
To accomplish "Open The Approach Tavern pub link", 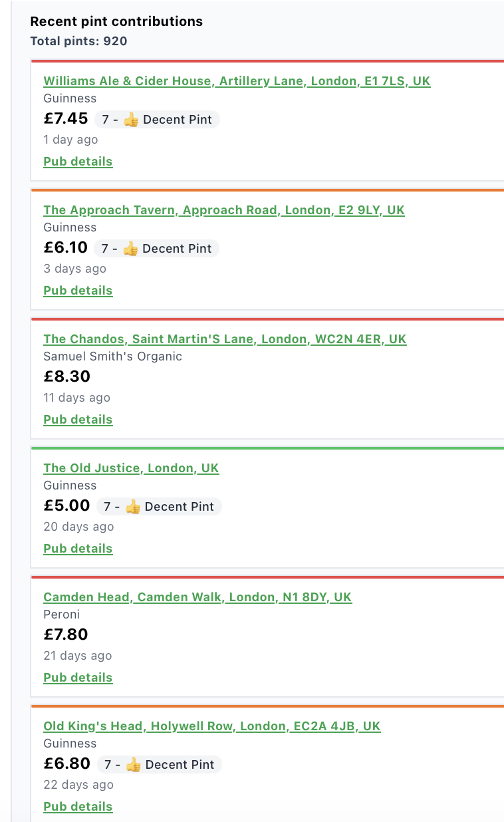I will coord(224,210).
